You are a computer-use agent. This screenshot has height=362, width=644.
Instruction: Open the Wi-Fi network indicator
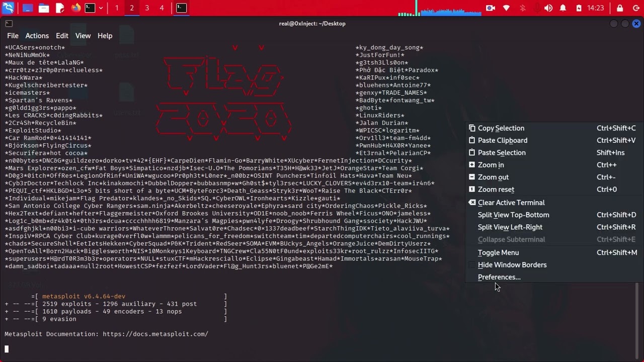(507, 8)
